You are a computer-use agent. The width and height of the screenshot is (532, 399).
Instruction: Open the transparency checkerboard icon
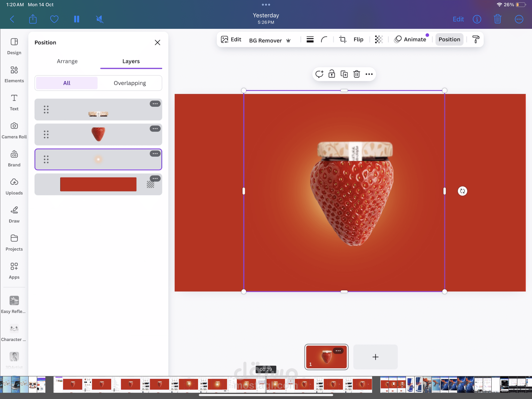(379, 40)
